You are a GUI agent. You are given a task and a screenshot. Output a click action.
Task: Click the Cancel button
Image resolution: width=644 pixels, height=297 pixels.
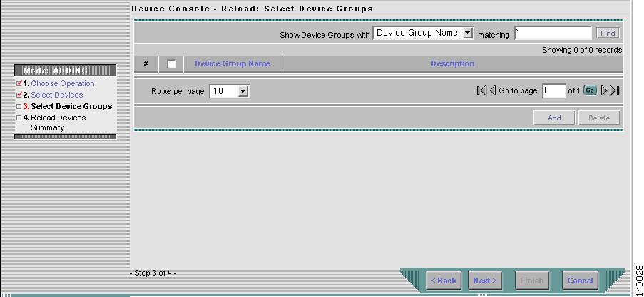click(580, 281)
